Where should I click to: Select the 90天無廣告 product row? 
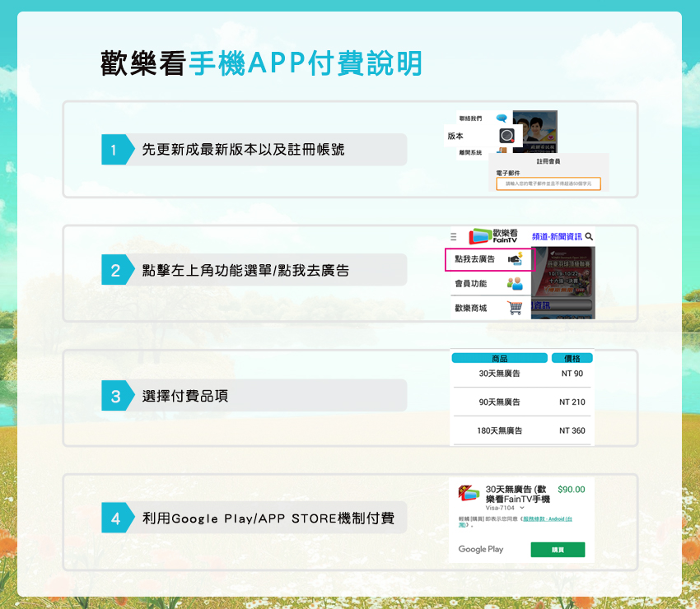click(x=522, y=402)
